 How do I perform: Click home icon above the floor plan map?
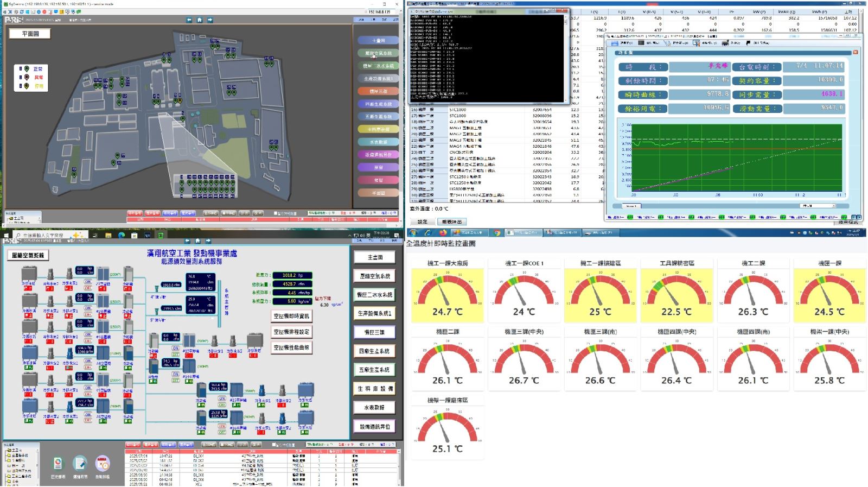pos(199,20)
